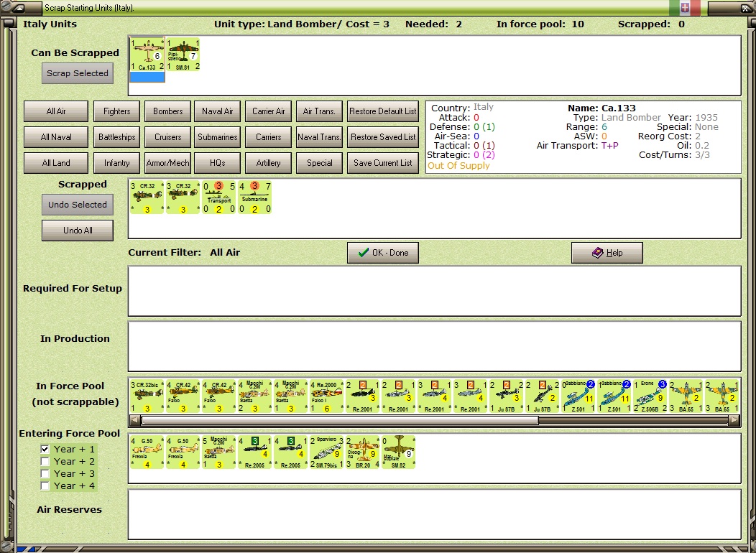Click the force pool horizontal scrollbar thumb
Viewport: 756px width, 553px height.
tap(340, 421)
